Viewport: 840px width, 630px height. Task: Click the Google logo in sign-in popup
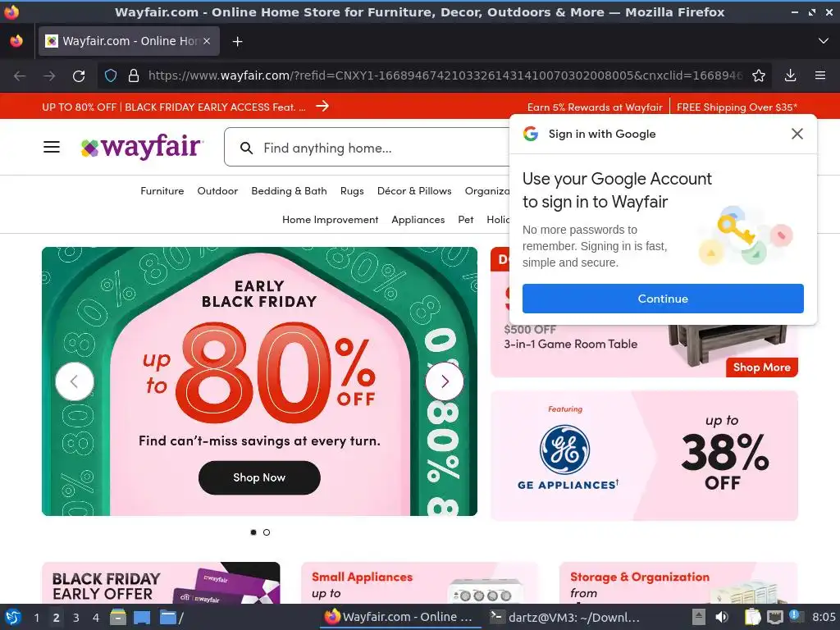click(531, 134)
